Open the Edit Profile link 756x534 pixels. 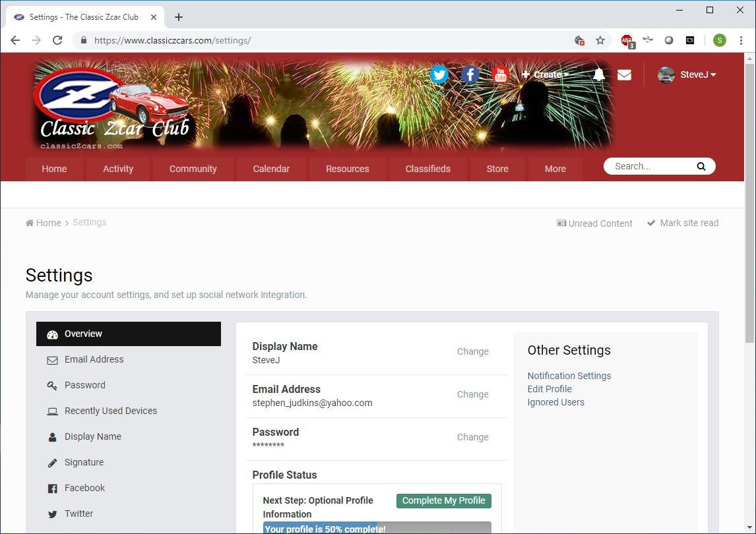(549, 389)
